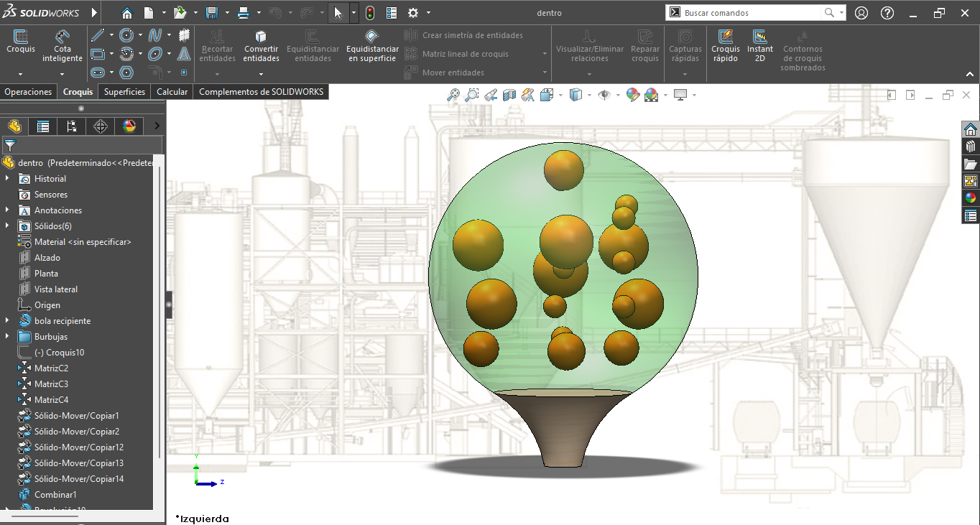Choose the Straight Slot sketch tool
980x525 pixels.
pos(98,73)
